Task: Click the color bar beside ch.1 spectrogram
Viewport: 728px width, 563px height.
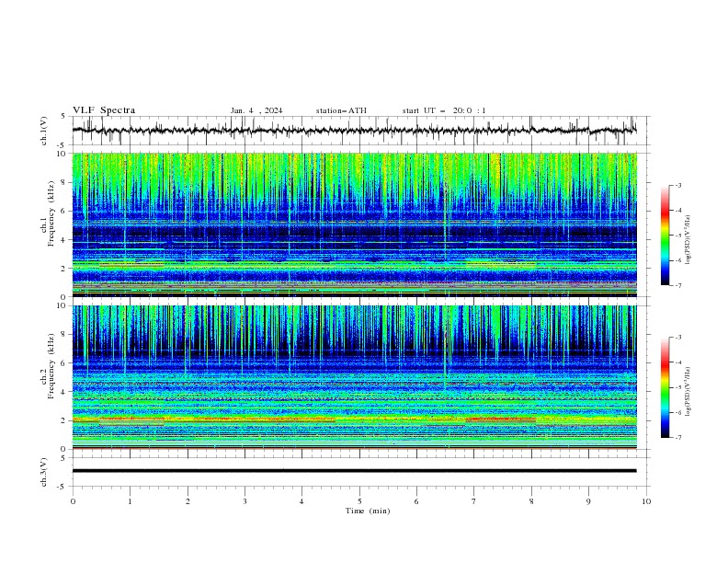Action: tap(665, 236)
